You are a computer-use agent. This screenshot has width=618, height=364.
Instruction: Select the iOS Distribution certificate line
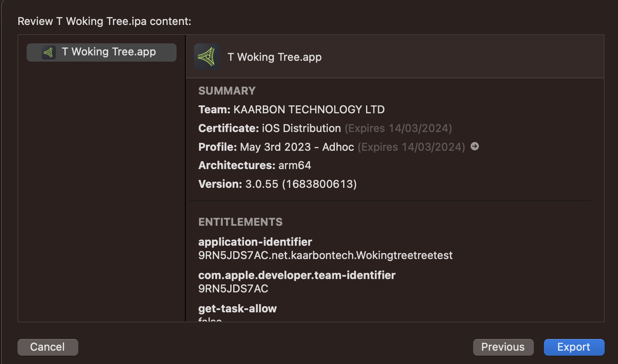(x=301, y=128)
